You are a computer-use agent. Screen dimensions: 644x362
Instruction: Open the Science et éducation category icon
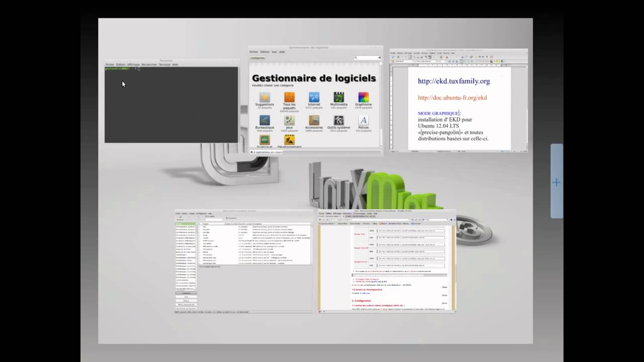[265, 140]
